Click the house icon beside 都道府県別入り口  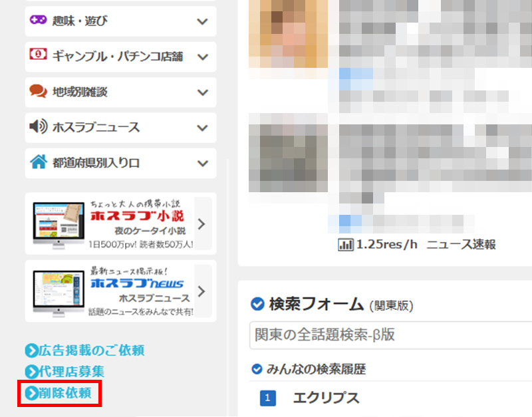tap(38, 162)
